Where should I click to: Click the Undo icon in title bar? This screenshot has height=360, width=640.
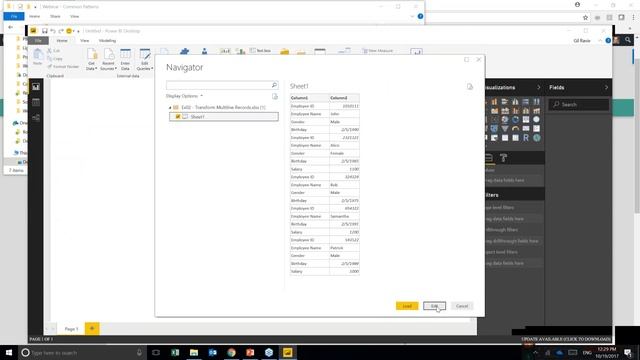(x=53, y=31)
